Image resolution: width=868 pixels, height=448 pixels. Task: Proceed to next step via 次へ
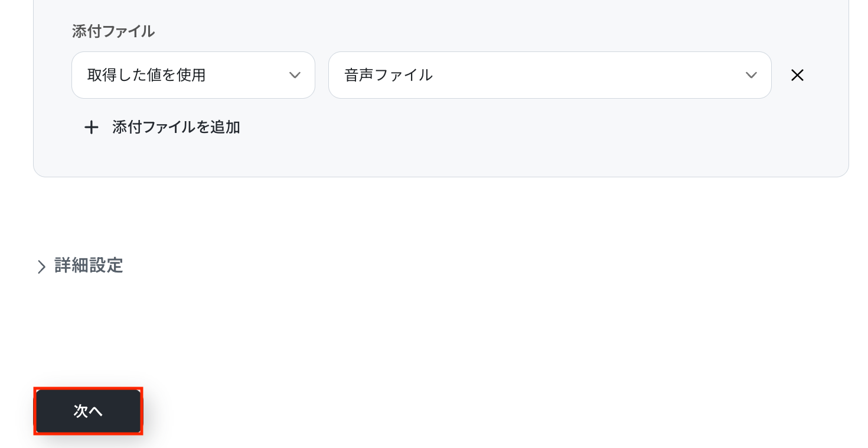tap(89, 411)
